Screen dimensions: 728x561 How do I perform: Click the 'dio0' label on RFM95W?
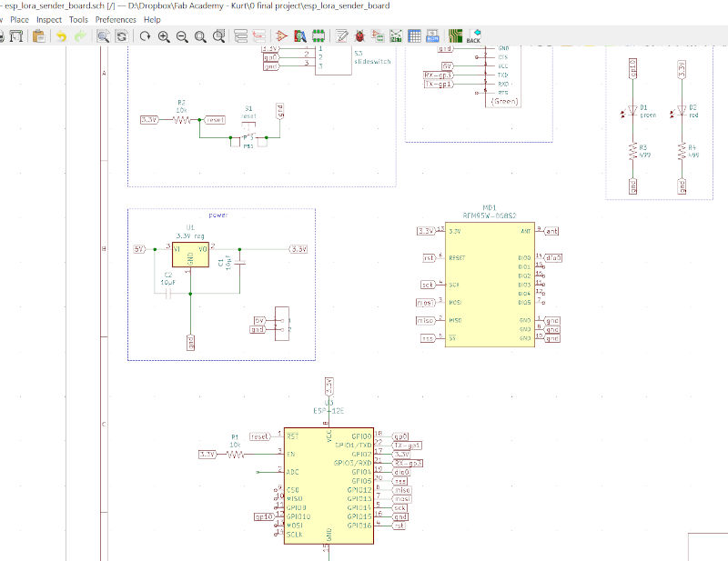coord(552,257)
